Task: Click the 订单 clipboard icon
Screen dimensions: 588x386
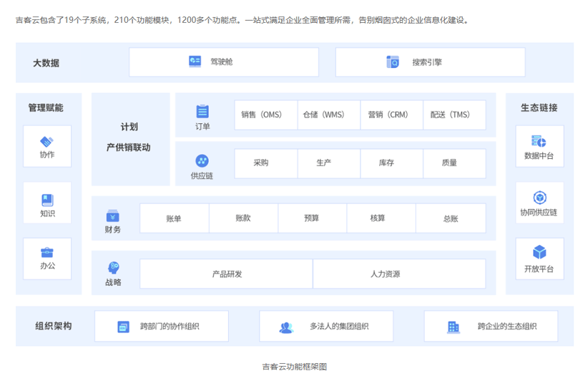Action: pyautogui.click(x=202, y=111)
